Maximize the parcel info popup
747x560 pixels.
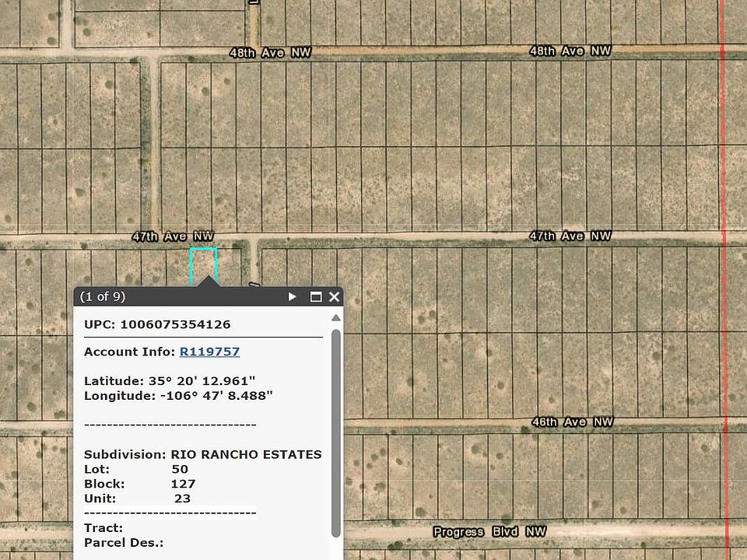click(315, 296)
